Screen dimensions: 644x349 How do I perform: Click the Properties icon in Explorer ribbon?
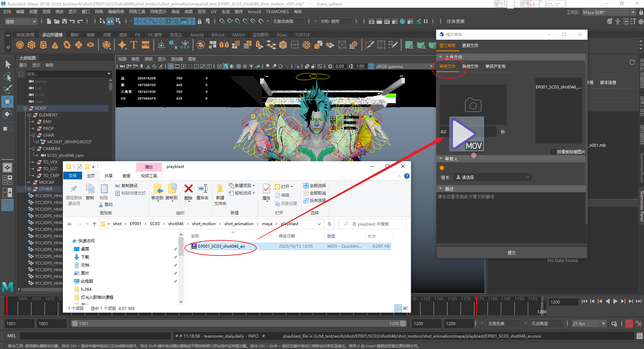pyautogui.click(x=266, y=189)
